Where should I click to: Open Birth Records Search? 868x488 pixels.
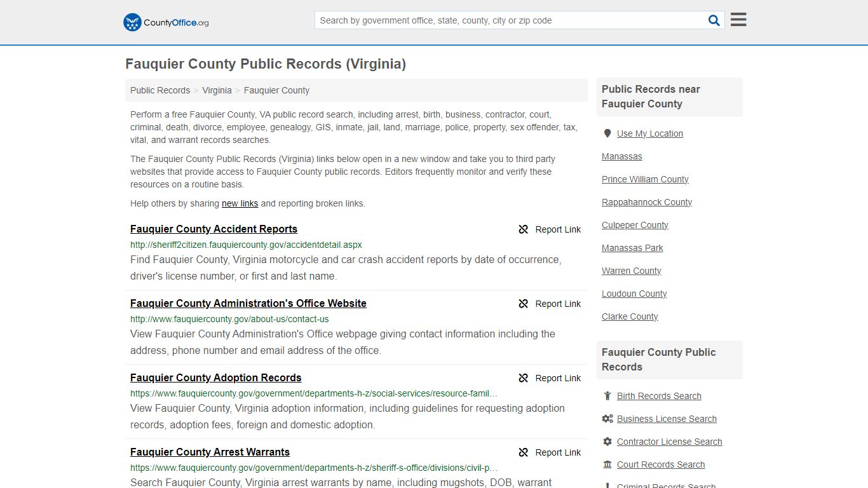[x=659, y=396]
